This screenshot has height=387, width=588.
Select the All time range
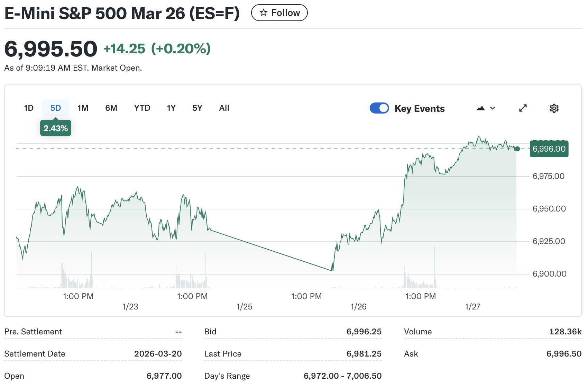click(x=224, y=108)
